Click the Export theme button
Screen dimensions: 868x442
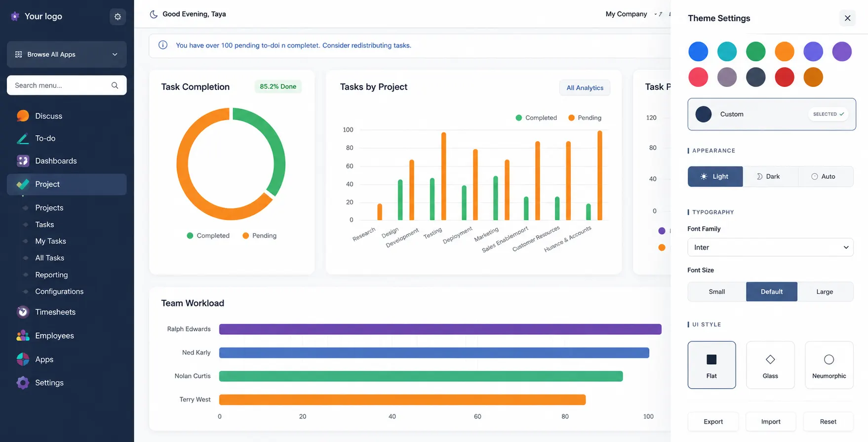click(x=713, y=422)
